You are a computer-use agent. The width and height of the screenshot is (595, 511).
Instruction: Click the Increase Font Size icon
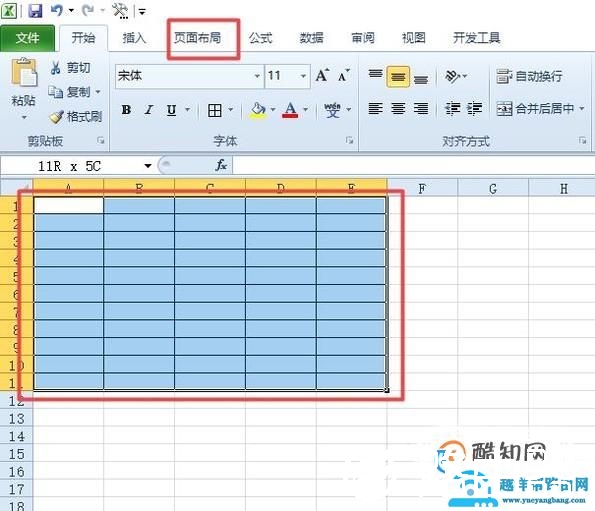point(322,75)
